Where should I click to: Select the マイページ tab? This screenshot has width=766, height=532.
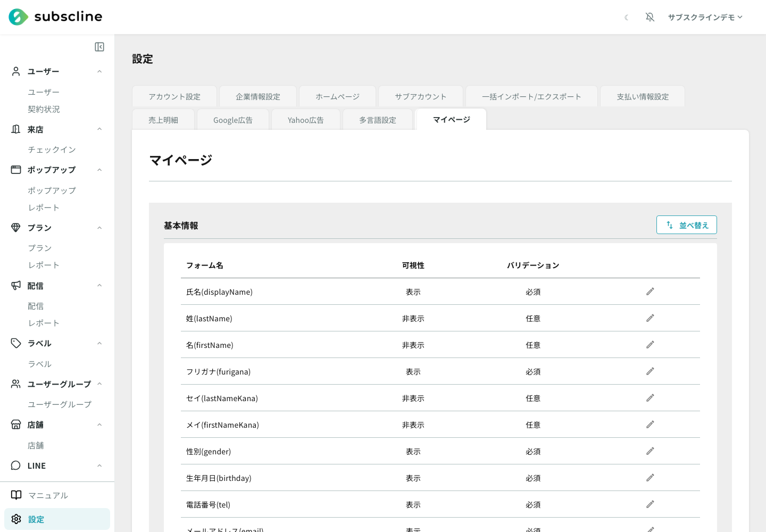(451, 119)
